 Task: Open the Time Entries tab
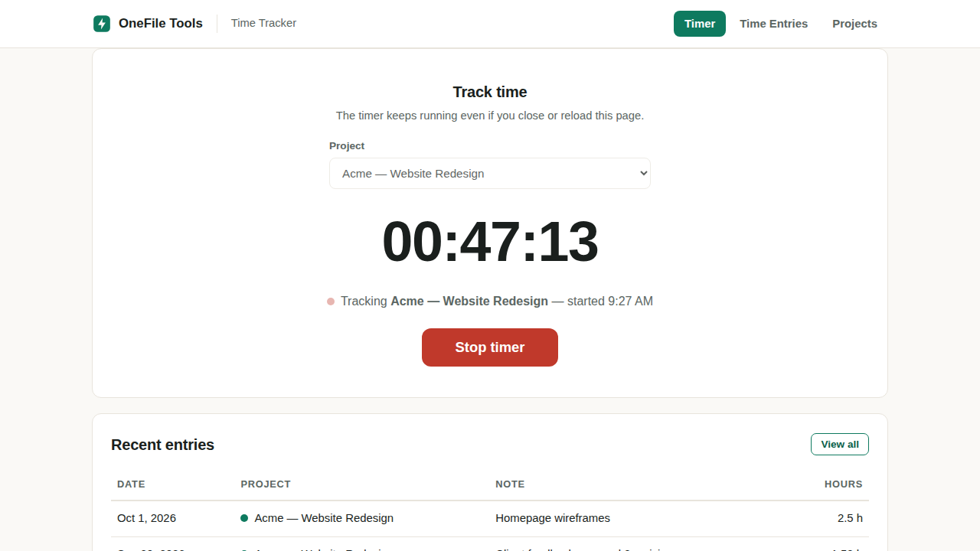[x=773, y=24]
